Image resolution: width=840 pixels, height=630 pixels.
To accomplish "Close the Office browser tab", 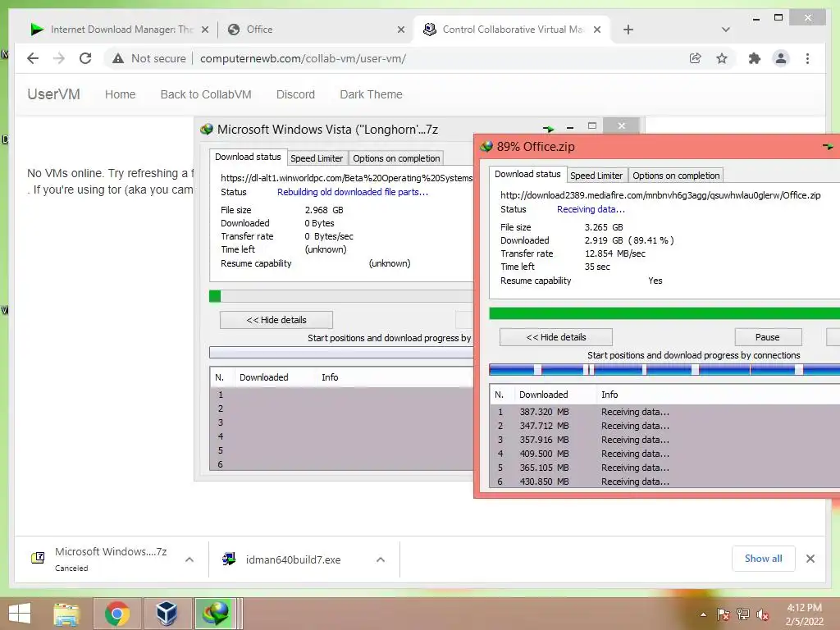I will click(x=400, y=30).
